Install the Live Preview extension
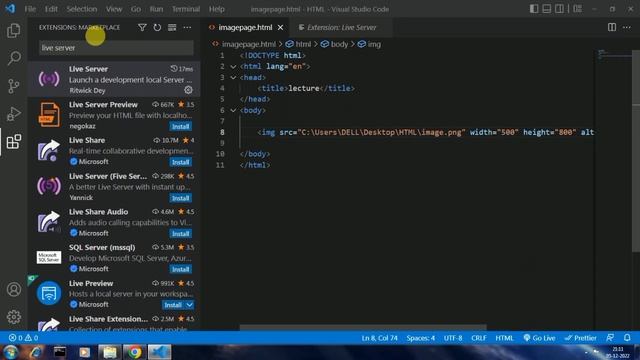Image resolution: width=640 pixels, height=360 pixels. (173, 305)
